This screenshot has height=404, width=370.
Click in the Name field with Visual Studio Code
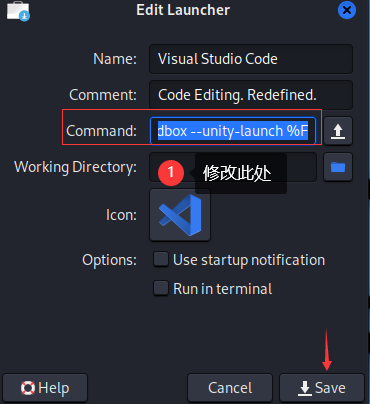(x=251, y=59)
